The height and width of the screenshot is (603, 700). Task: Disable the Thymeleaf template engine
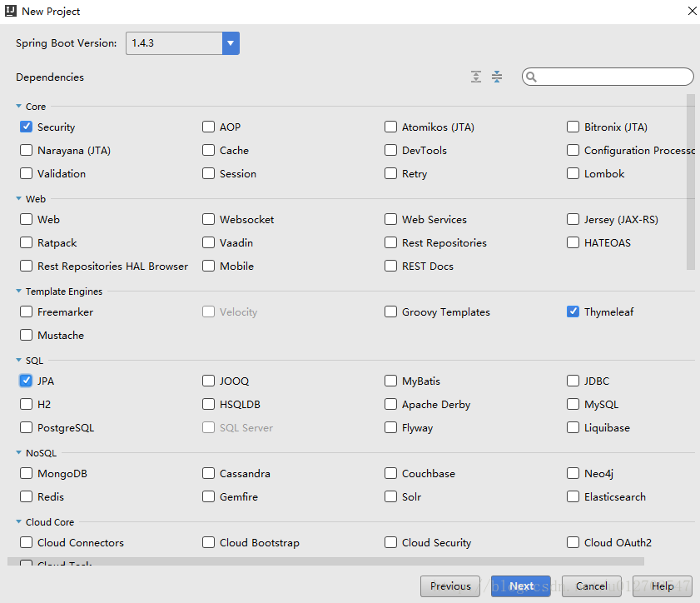573,311
